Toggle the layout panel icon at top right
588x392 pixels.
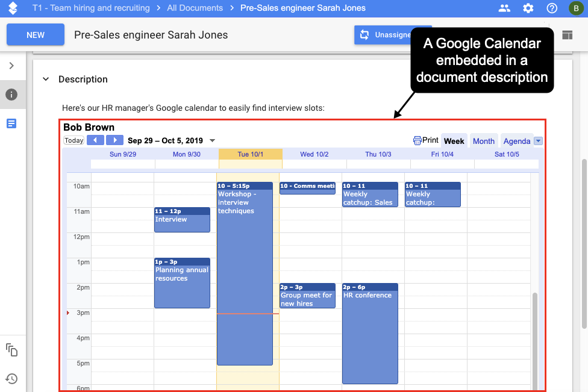point(567,35)
